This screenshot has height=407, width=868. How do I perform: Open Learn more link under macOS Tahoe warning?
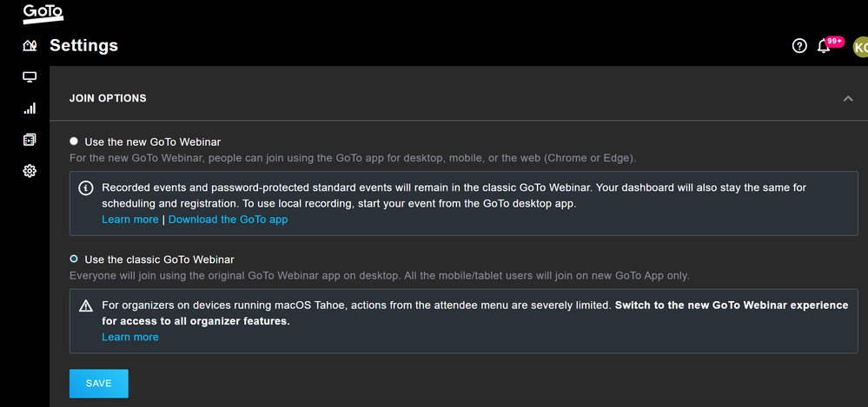(129, 337)
